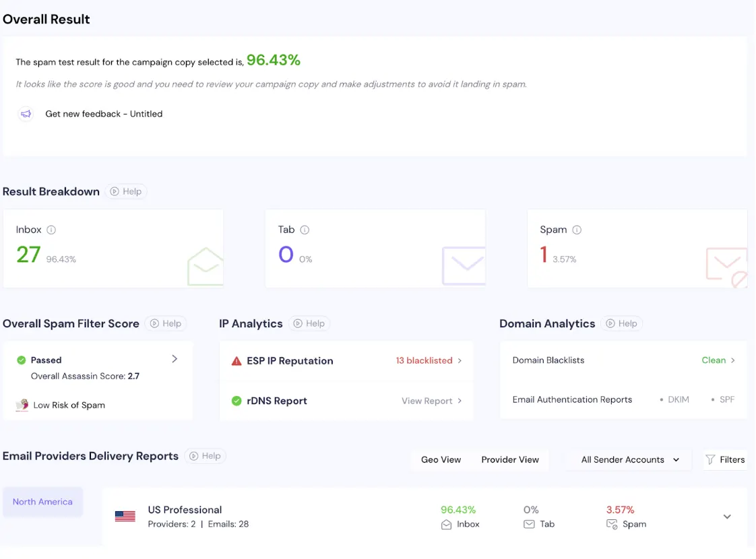756x559 pixels.
Task: Click the blocked envelope Spam card graphic
Action: coord(726,267)
